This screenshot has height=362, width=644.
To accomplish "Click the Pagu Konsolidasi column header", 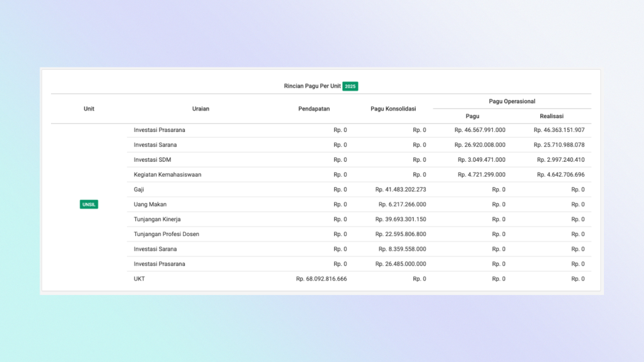I will click(393, 109).
